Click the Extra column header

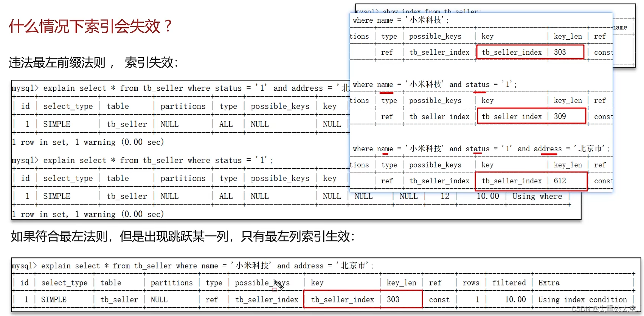click(x=549, y=283)
